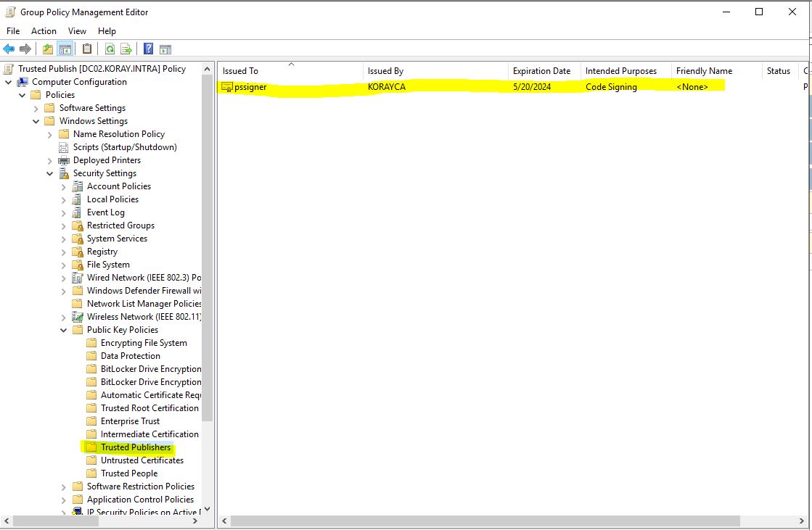The height and width of the screenshot is (530, 812).
Task: Click the Paste clipboard toolbar icon
Action: (87, 49)
